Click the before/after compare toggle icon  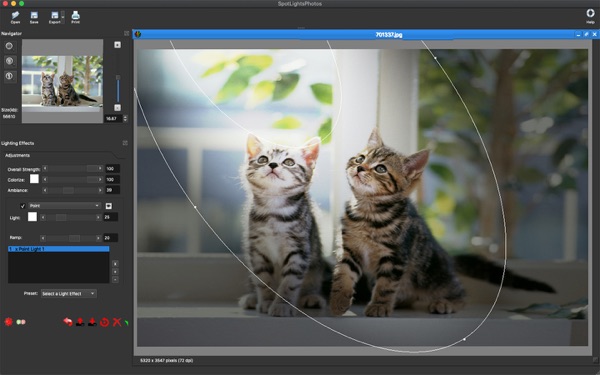(x=21, y=322)
